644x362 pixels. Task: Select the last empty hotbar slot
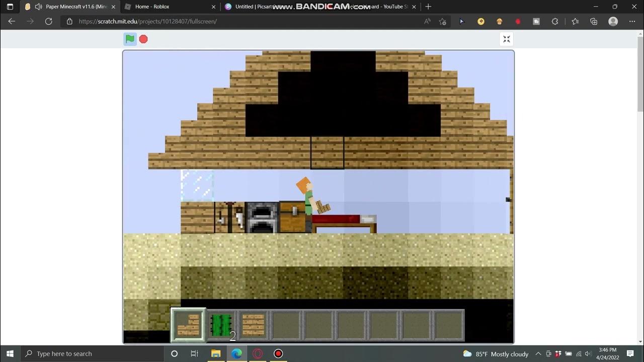(448, 325)
